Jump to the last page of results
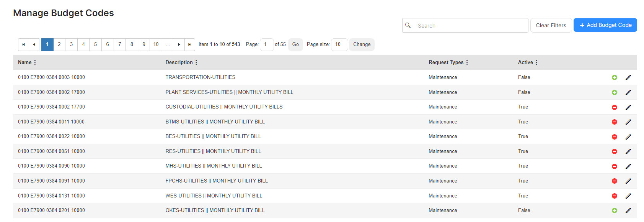The image size is (644, 222). click(x=190, y=44)
